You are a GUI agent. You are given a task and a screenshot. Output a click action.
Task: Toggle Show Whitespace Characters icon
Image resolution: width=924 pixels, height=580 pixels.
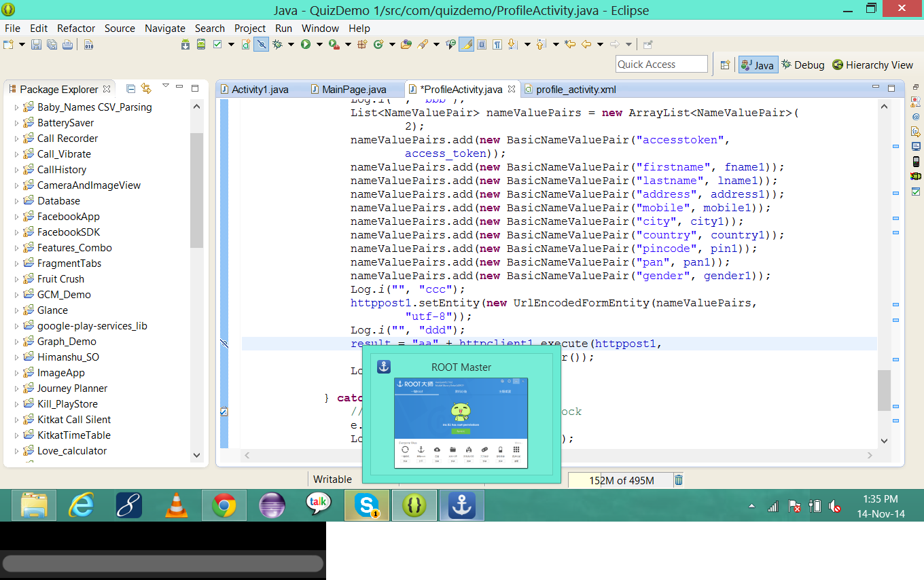497,44
